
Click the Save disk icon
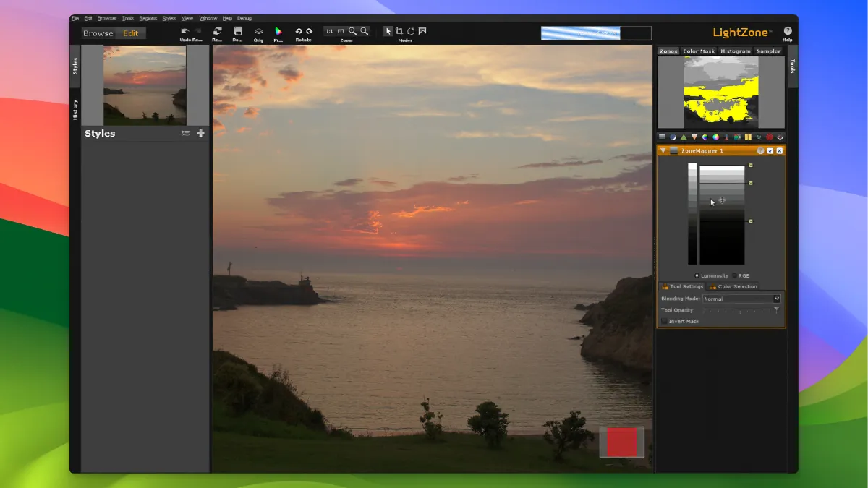[x=238, y=31]
